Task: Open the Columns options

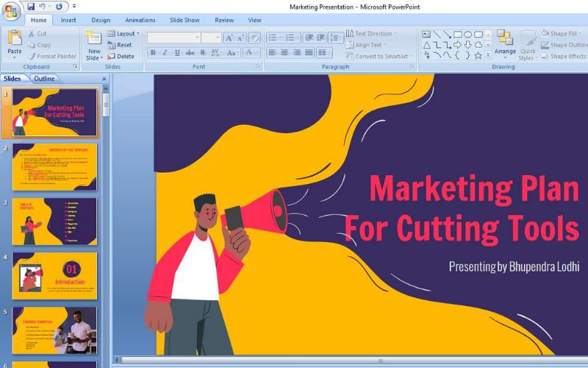Action: (323, 53)
